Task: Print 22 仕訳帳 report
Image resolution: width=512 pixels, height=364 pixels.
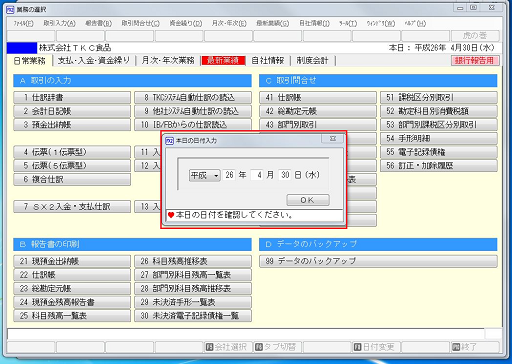Action: (72, 275)
